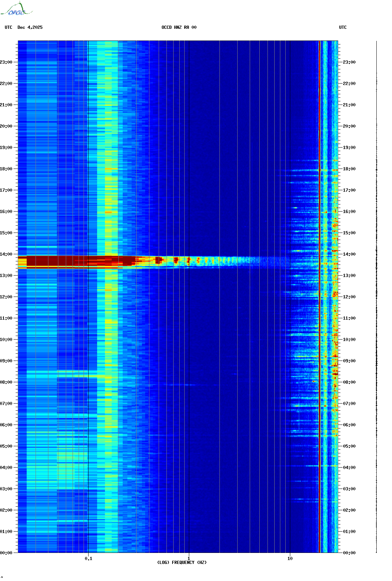
Task: Click the 20:00 label on the left axis
Action: tap(6, 126)
